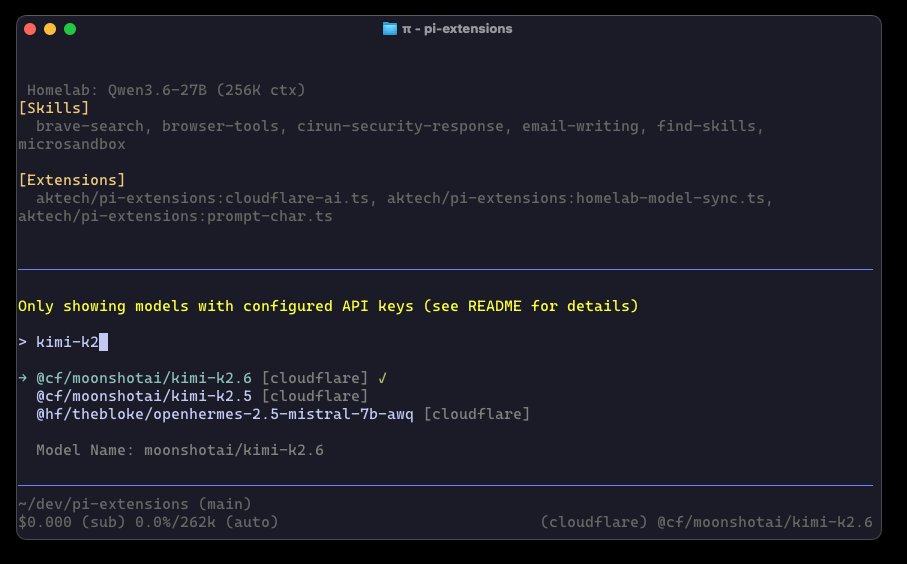Click the 'email-writing' skill name
907x564 pixels.
[x=581, y=126]
